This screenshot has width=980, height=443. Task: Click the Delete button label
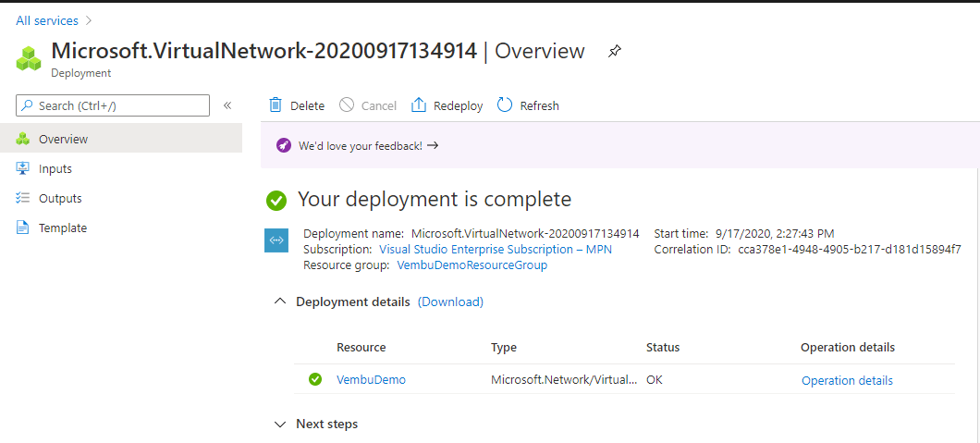[x=308, y=105]
